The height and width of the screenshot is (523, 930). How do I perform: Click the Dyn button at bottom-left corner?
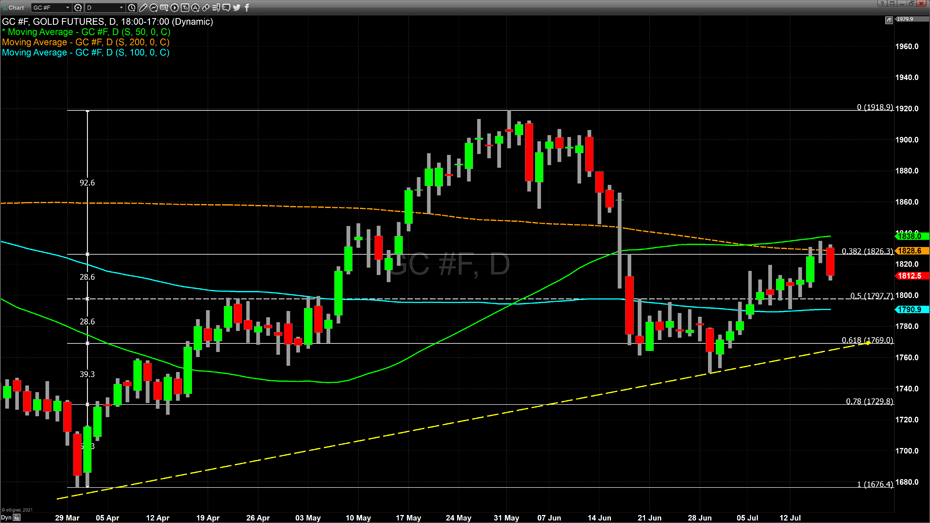[6, 518]
